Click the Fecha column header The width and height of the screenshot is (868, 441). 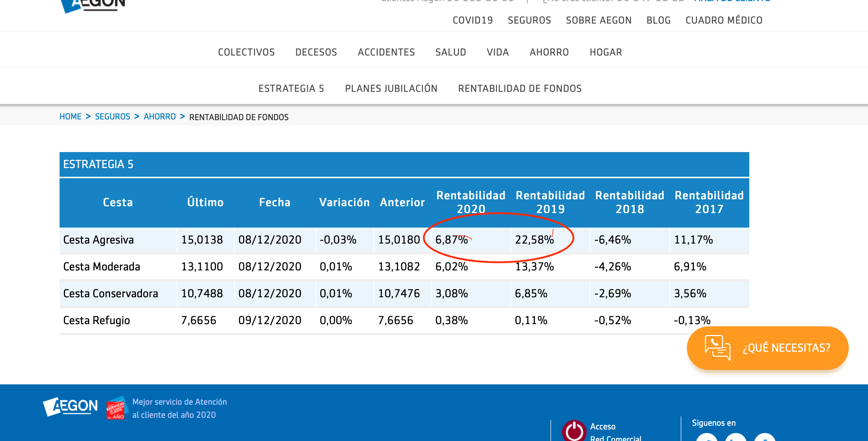pyautogui.click(x=275, y=202)
